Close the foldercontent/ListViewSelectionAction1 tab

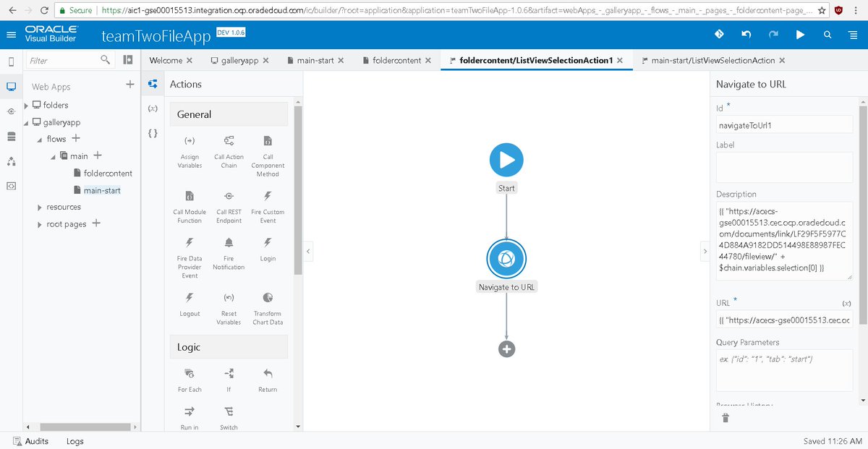[620, 61]
